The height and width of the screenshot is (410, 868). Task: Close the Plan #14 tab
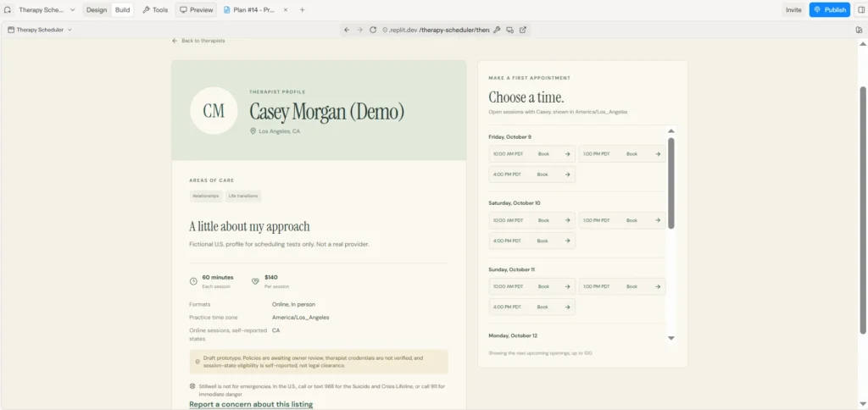pyautogui.click(x=286, y=10)
